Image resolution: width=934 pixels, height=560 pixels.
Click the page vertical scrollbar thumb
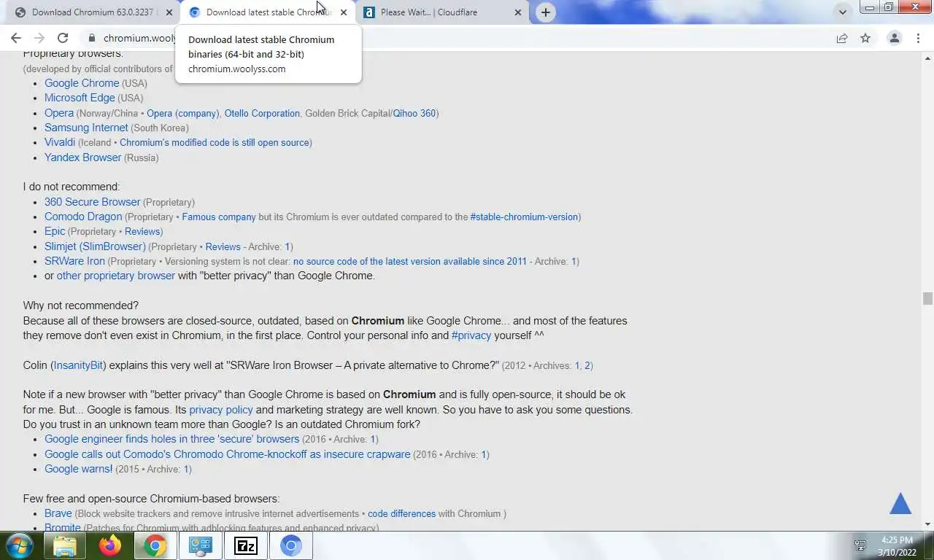[x=928, y=298]
